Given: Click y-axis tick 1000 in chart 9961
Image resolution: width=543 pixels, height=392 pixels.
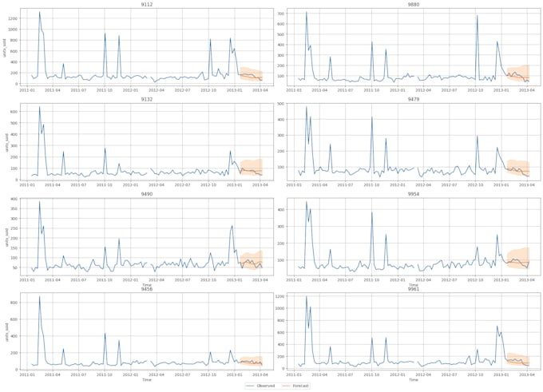Looking at the screenshot, I should click(x=279, y=308).
